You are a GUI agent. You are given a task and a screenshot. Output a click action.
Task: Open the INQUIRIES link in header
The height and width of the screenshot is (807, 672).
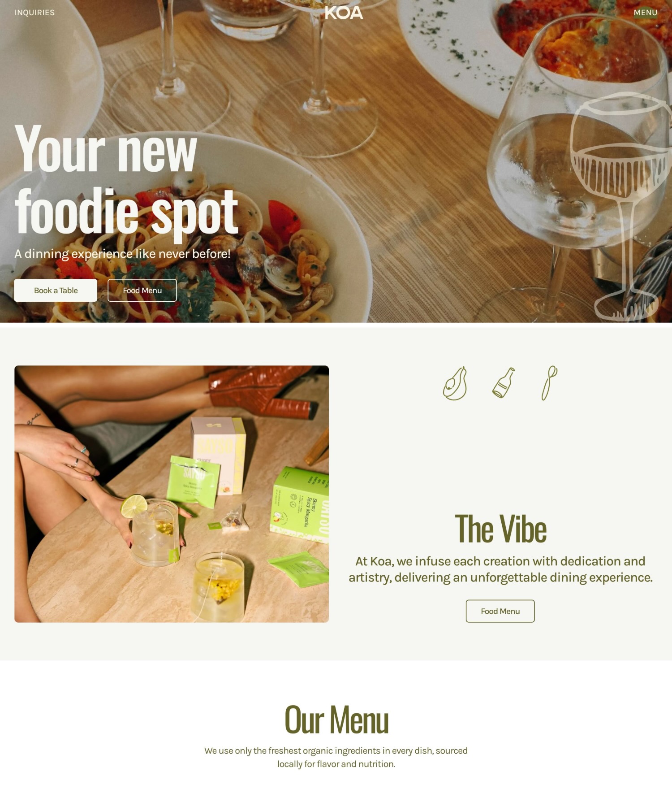[x=34, y=13]
